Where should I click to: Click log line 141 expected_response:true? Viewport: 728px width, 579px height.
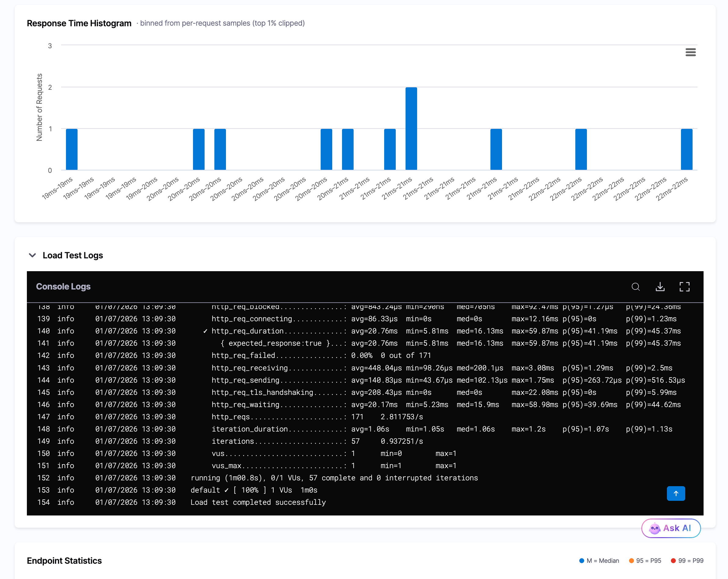coord(365,343)
